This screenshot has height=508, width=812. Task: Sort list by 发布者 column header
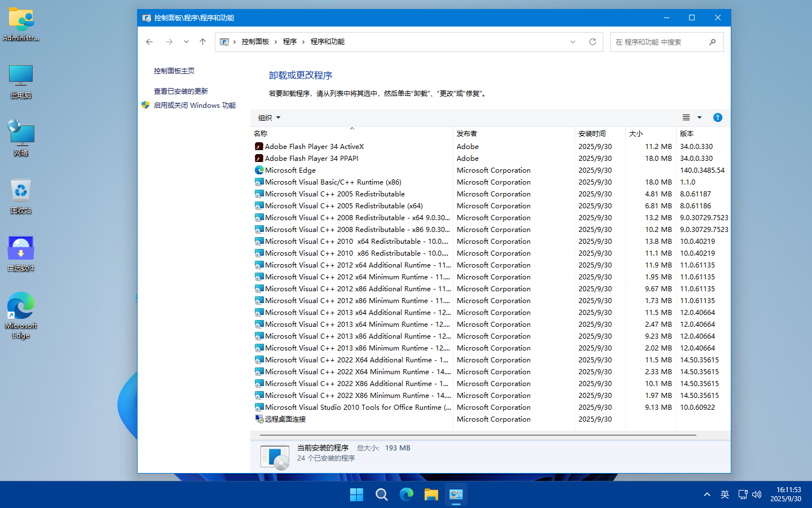tap(467, 134)
